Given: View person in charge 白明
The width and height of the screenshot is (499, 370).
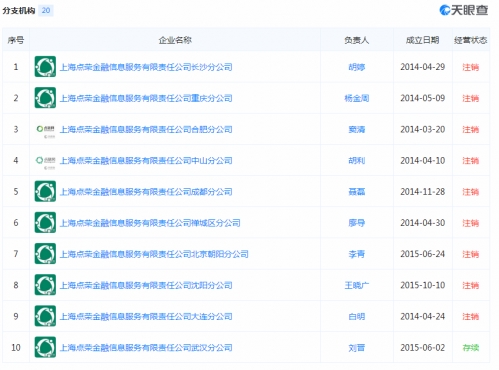Looking at the screenshot, I should click(357, 316).
